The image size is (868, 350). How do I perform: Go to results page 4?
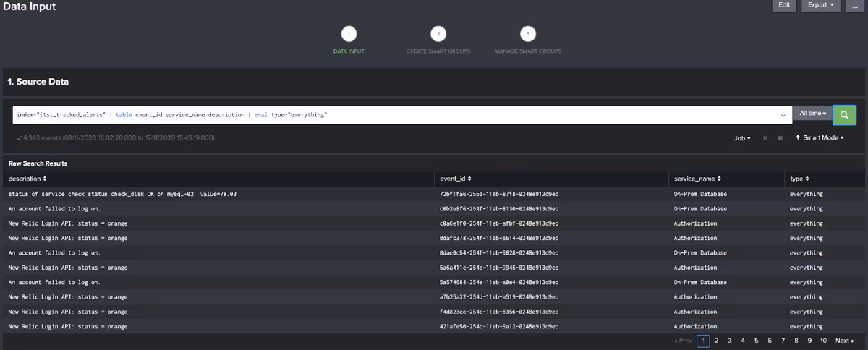coord(743,341)
